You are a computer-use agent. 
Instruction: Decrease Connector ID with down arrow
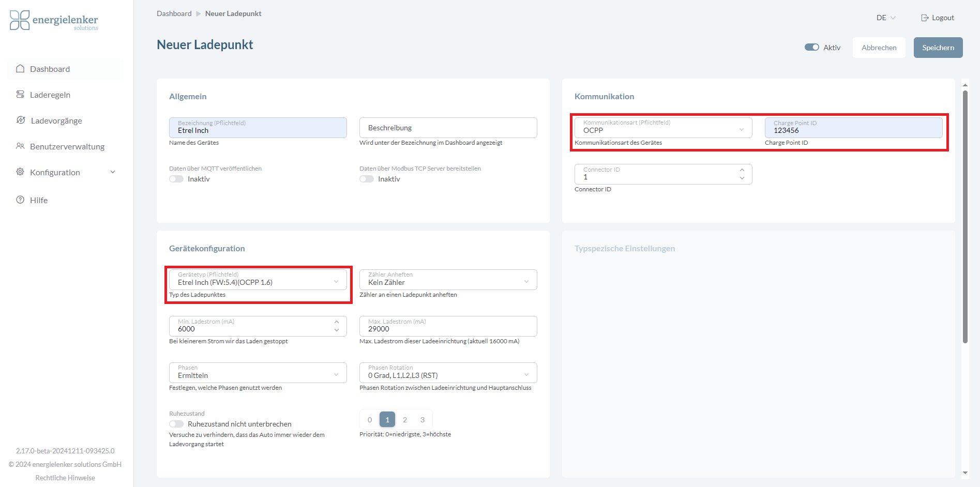742,178
